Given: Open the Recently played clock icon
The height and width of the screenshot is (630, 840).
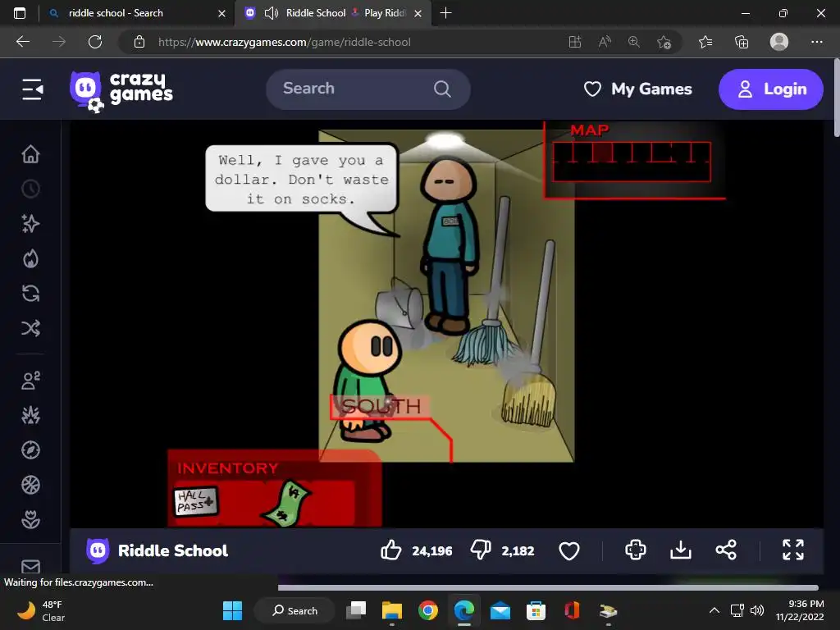Looking at the screenshot, I should point(30,189).
